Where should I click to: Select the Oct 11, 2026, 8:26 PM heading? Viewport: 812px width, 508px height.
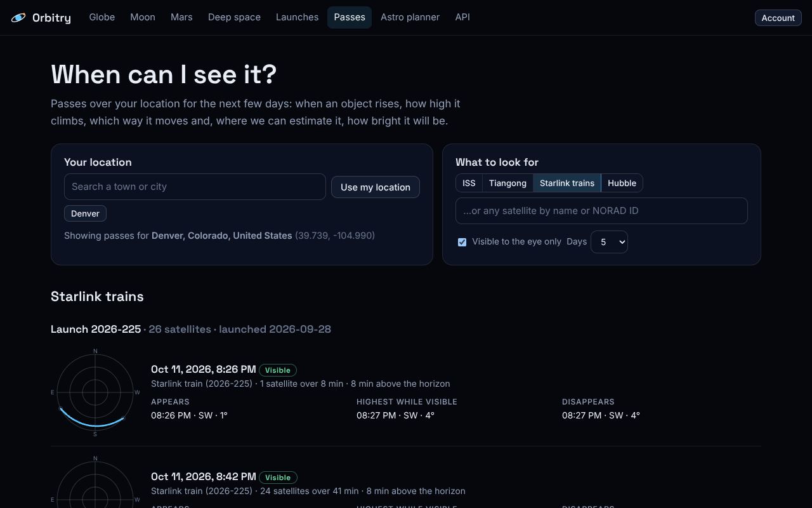tap(204, 370)
